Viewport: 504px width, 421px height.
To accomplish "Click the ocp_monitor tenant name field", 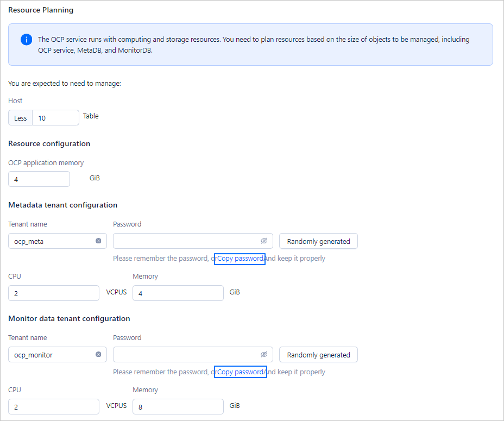I will [x=52, y=354].
